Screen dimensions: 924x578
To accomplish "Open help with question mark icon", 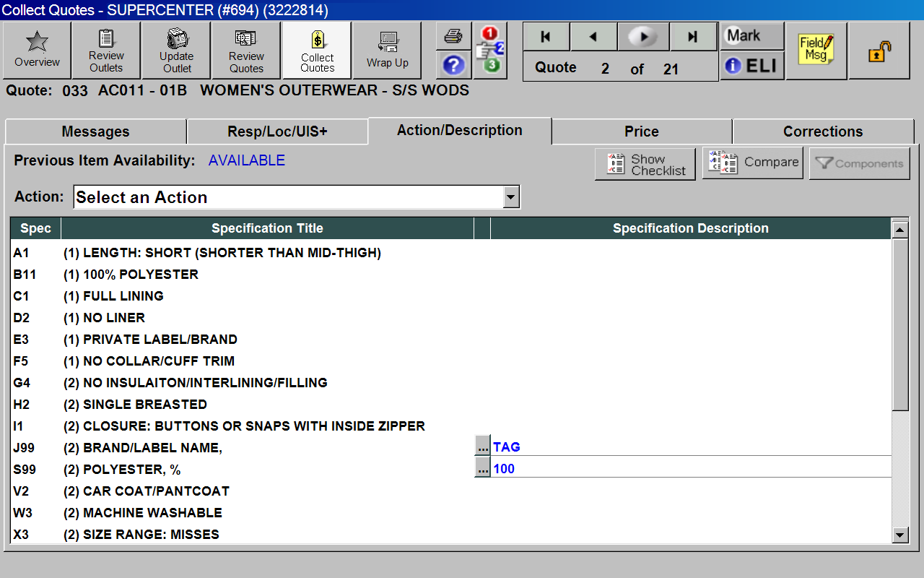I will 453,65.
